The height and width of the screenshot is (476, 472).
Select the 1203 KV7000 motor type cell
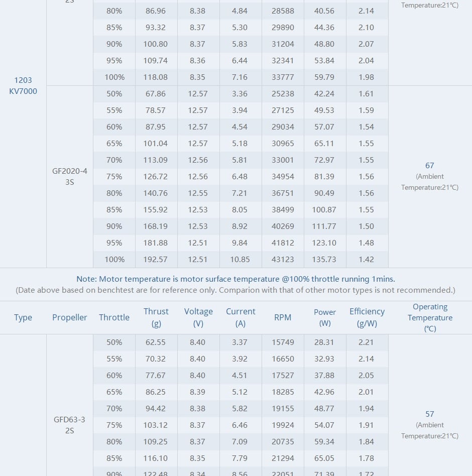pyautogui.click(x=23, y=85)
